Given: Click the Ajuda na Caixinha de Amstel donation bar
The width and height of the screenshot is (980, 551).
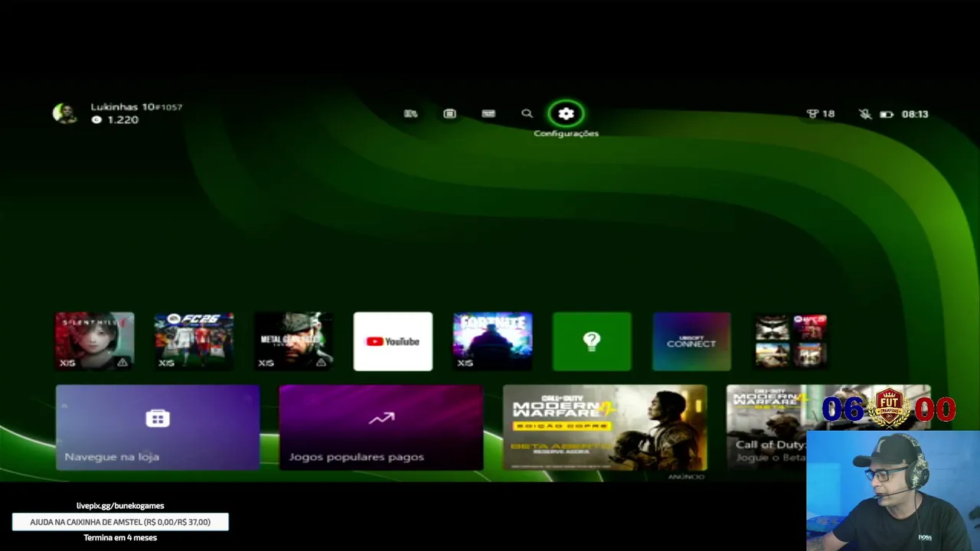Looking at the screenshot, I should [120, 522].
